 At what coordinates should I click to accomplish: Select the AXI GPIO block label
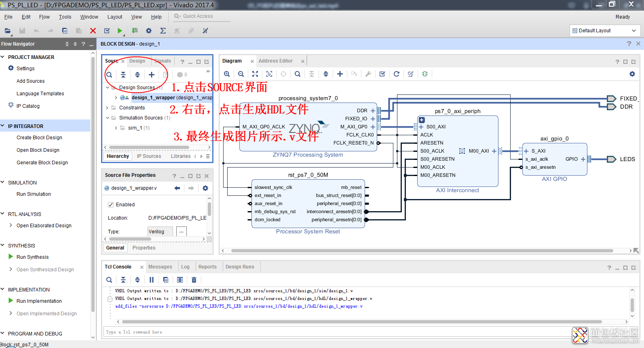[x=554, y=179]
